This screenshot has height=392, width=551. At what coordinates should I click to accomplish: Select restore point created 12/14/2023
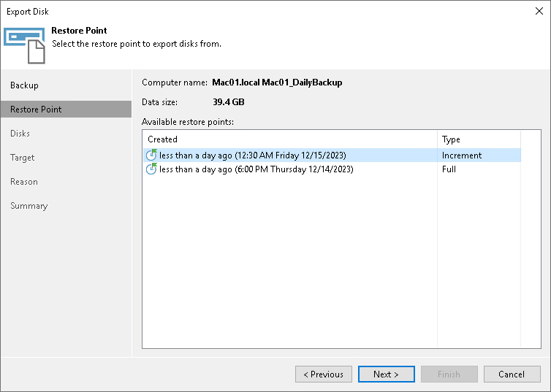pyautogui.click(x=332, y=169)
